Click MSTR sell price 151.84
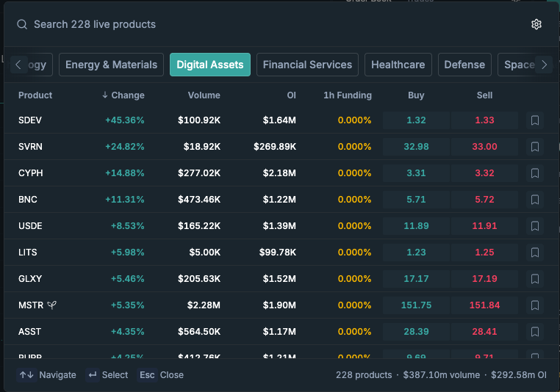This screenshot has height=392, width=560. point(484,305)
